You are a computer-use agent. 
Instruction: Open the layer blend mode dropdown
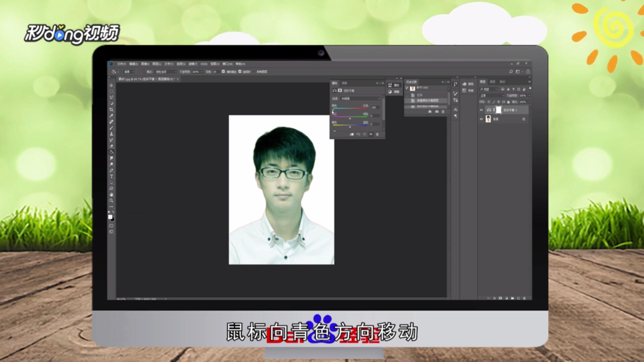492,96
